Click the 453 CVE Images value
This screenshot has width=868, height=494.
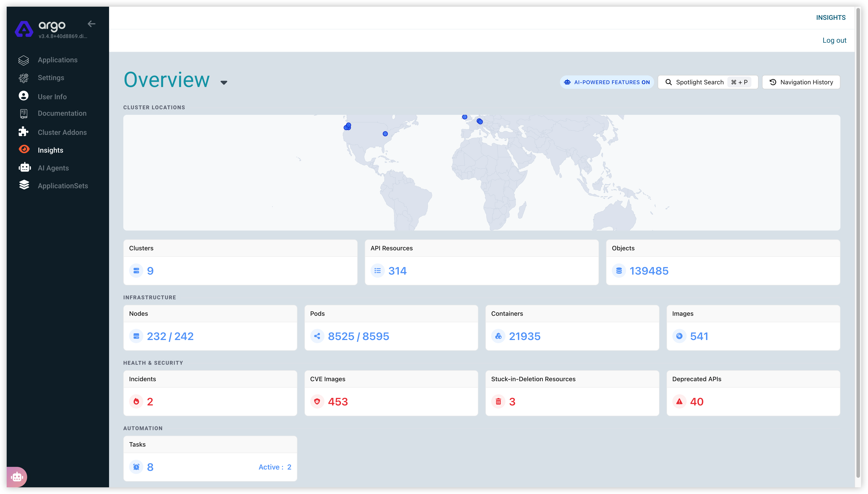[x=338, y=402]
